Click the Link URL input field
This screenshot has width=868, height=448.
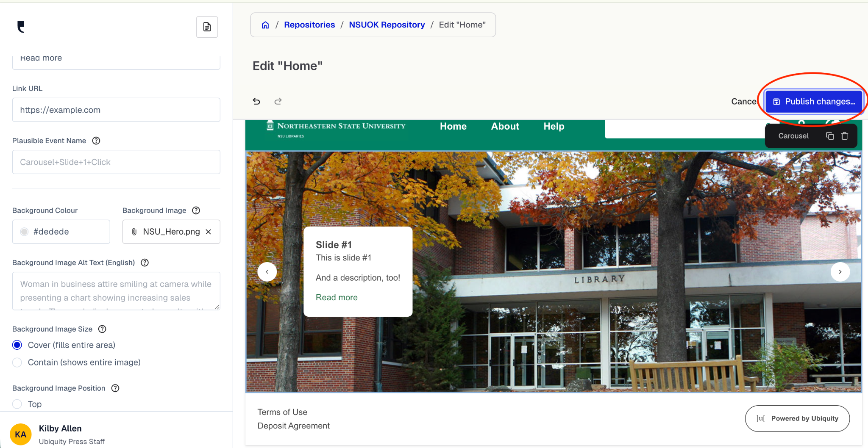pos(116,110)
